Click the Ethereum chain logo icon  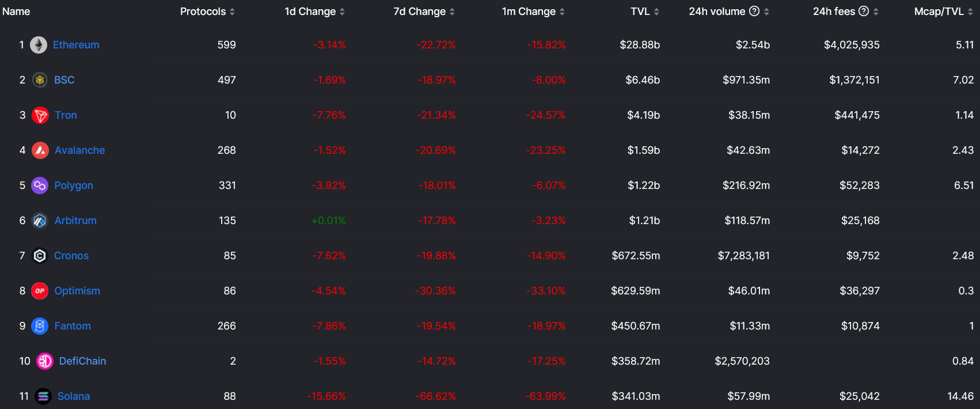(39, 45)
